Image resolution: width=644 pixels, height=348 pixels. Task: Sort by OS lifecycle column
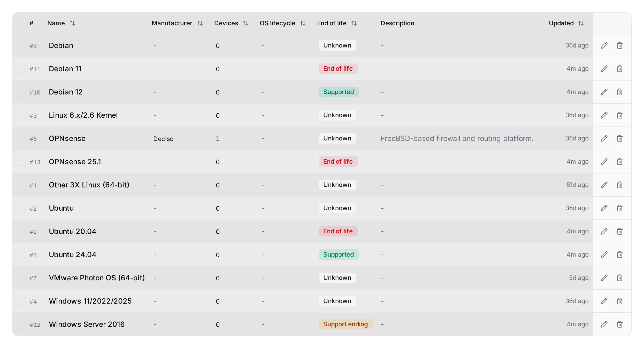tap(283, 23)
